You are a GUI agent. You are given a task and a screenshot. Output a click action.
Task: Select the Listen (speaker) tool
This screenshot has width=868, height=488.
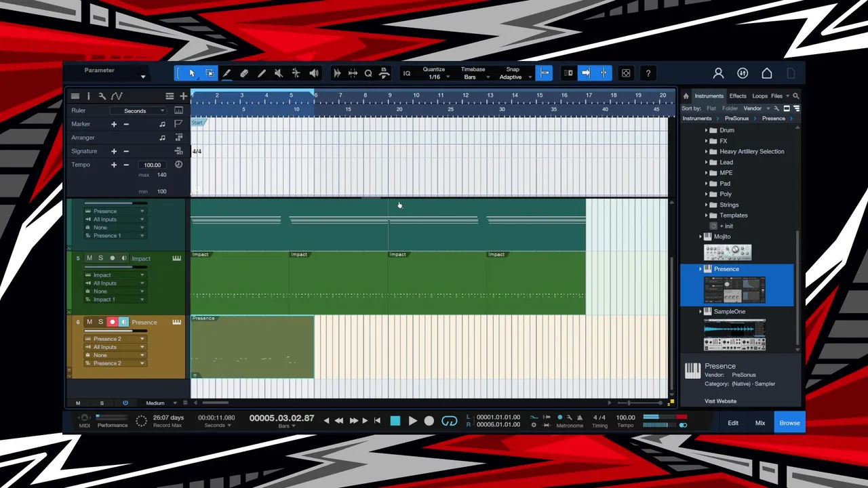pyautogui.click(x=313, y=73)
